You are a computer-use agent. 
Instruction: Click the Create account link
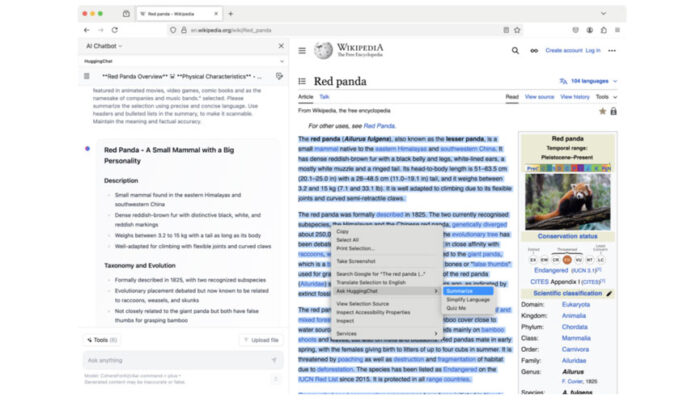click(x=564, y=51)
